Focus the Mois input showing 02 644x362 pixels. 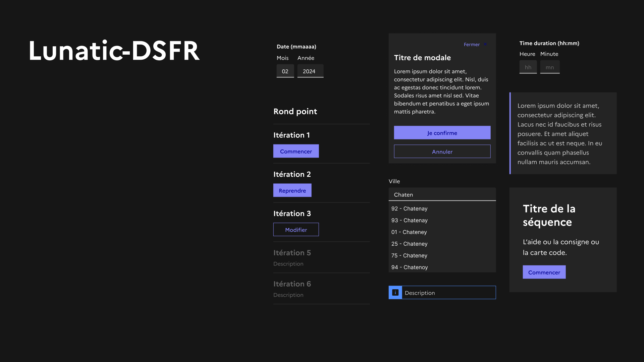click(285, 71)
